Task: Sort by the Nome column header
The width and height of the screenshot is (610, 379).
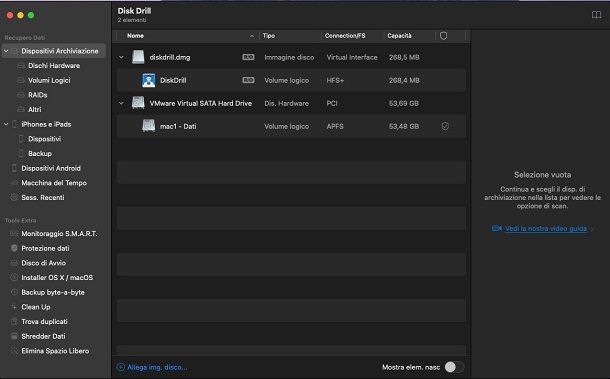Action: coord(135,36)
